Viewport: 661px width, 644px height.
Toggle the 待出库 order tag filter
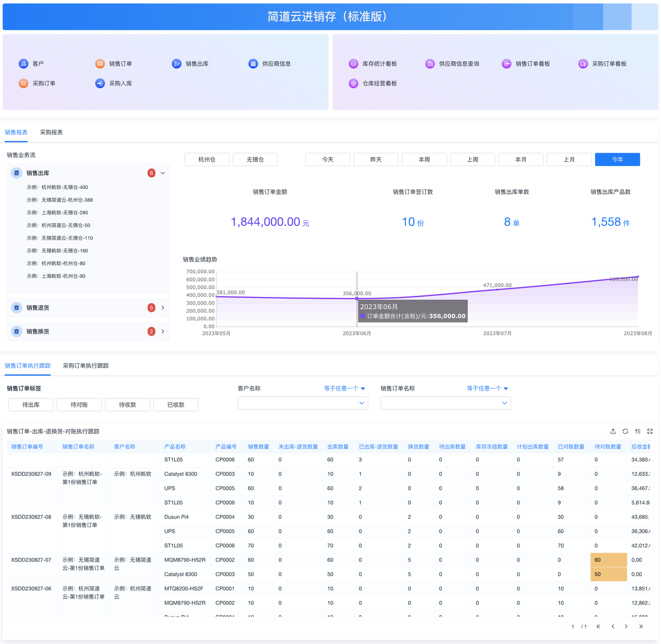click(x=31, y=405)
